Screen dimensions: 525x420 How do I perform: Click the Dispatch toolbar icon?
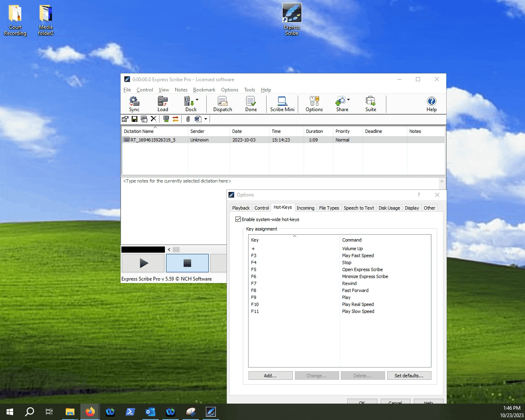[222, 103]
